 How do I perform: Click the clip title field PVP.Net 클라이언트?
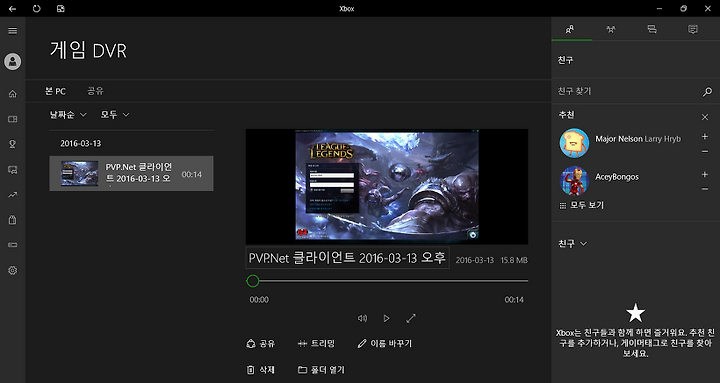(x=347, y=258)
